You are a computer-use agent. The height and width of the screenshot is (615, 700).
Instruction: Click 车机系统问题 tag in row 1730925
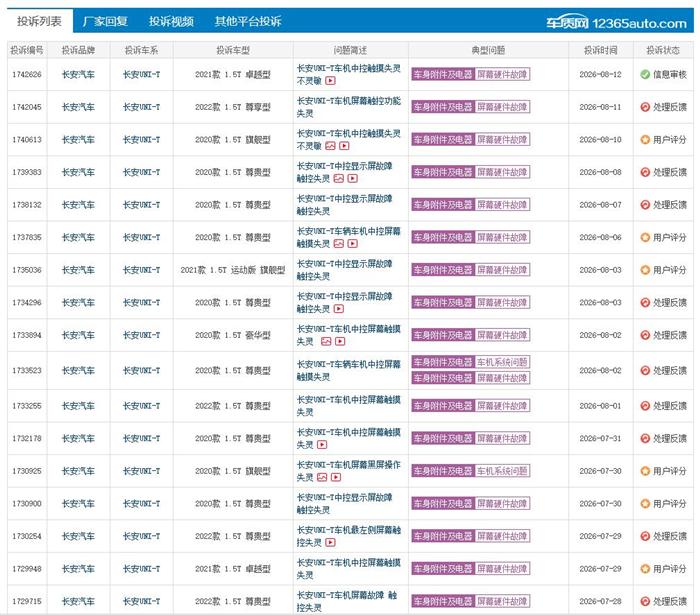coord(502,471)
